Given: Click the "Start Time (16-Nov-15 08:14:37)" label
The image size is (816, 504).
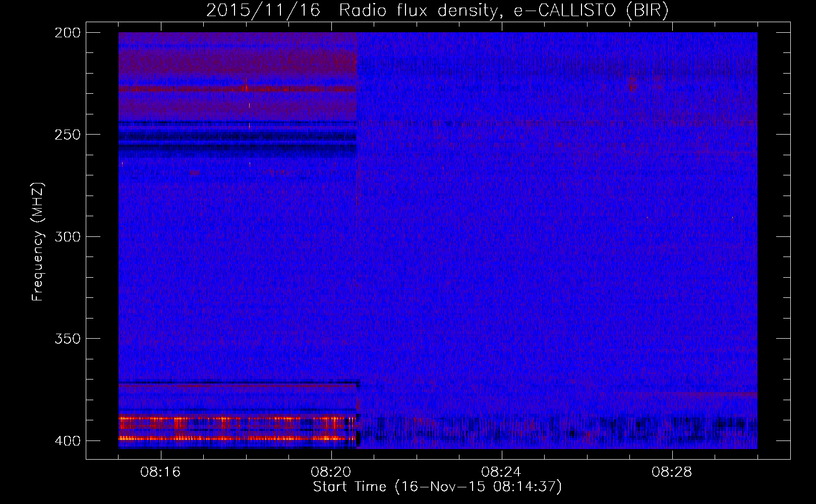Looking at the screenshot, I should tap(437, 487).
